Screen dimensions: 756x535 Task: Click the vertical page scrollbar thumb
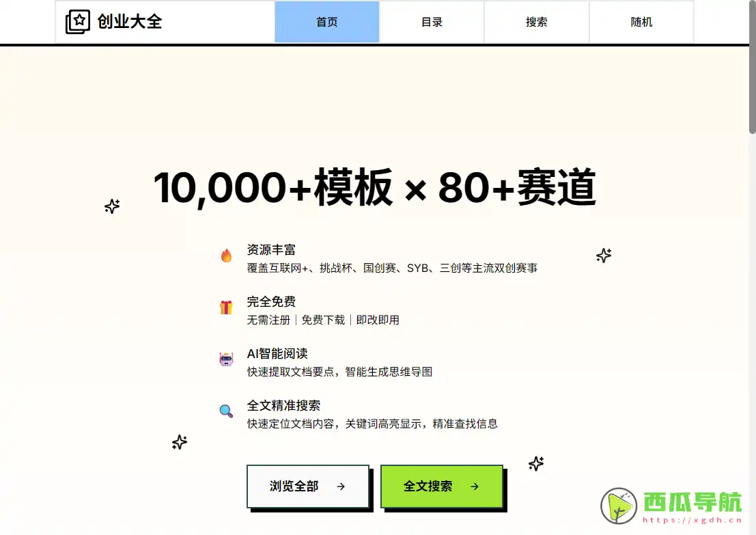pos(752,66)
